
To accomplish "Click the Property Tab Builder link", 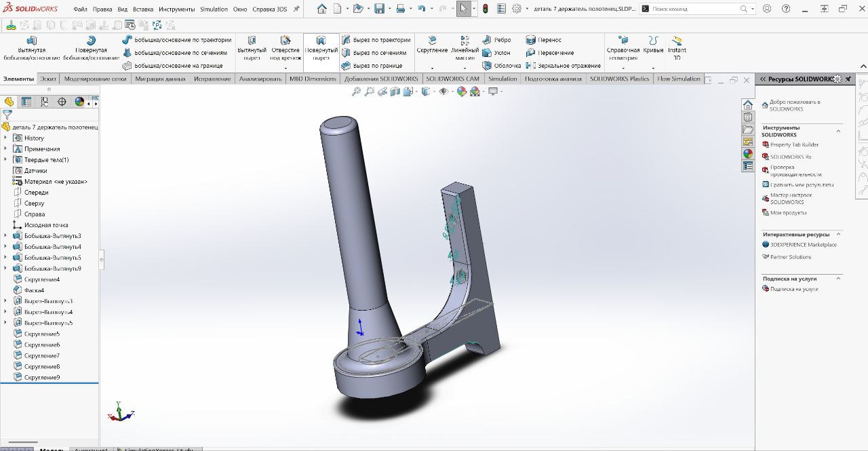I will [794, 144].
